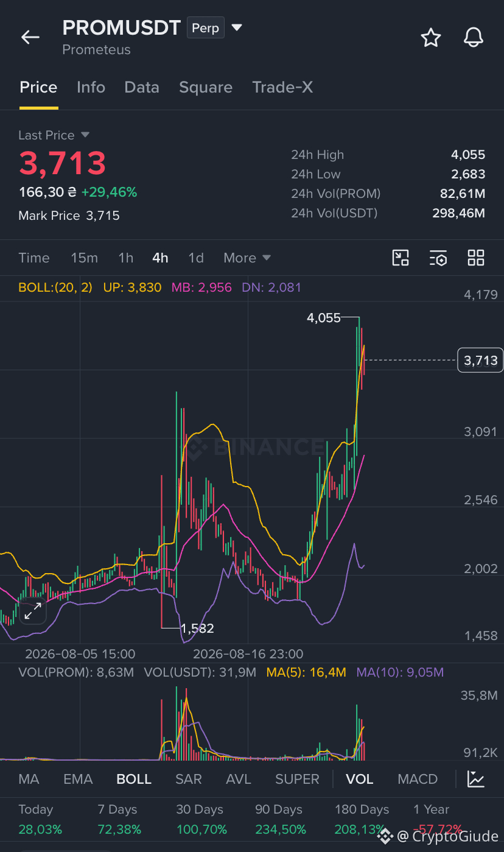Enable the SUPER indicator
Screen dimensions: 504x852
click(x=297, y=779)
